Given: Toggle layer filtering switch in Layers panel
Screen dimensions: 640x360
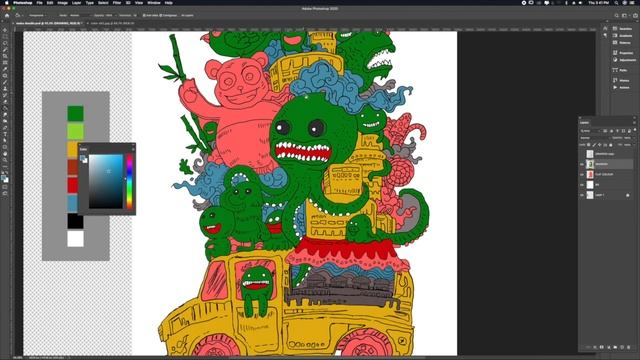Looking at the screenshot, I should (635, 130).
